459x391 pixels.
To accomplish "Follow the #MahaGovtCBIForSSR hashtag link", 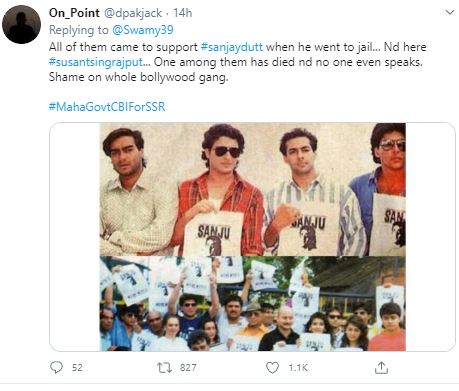I will [107, 107].
